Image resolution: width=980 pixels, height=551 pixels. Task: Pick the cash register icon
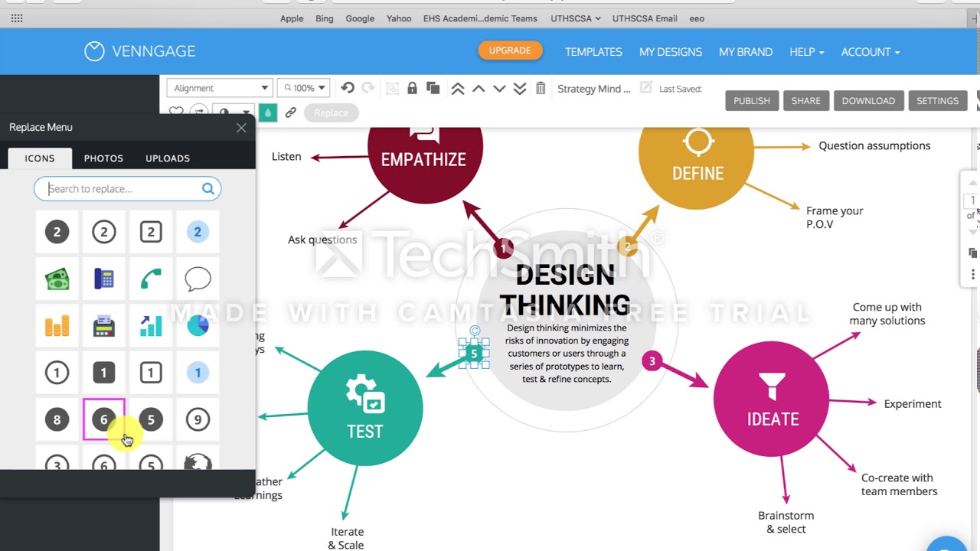click(x=104, y=325)
